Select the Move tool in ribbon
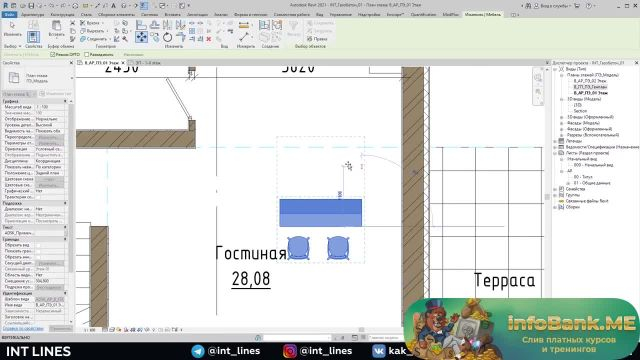The height and width of the screenshot is (360, 640). pyautogui.click(x=142, y=37)
